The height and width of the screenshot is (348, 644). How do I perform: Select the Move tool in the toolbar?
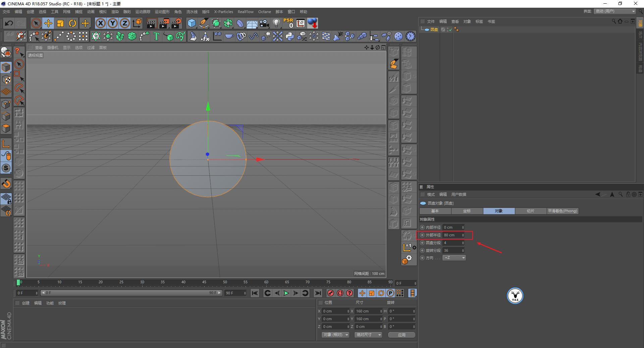pyautogui.click(x=48, y=23)
